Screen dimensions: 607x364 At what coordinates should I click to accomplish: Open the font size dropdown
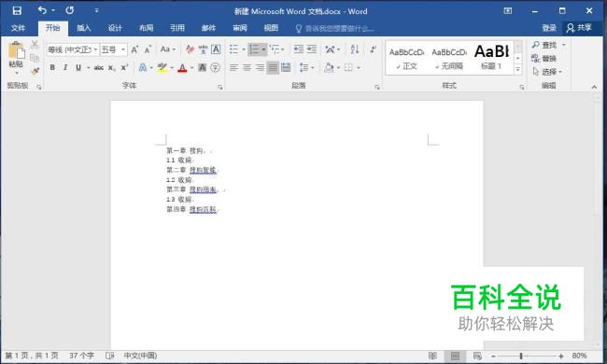click(x=123, y=49)
